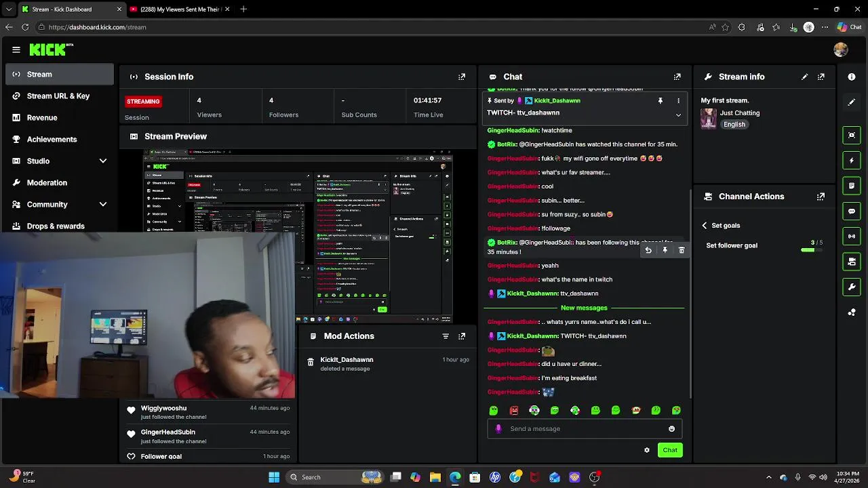Pop out the Mod Actions panel
868x488 pixels.
click(462, 336)
